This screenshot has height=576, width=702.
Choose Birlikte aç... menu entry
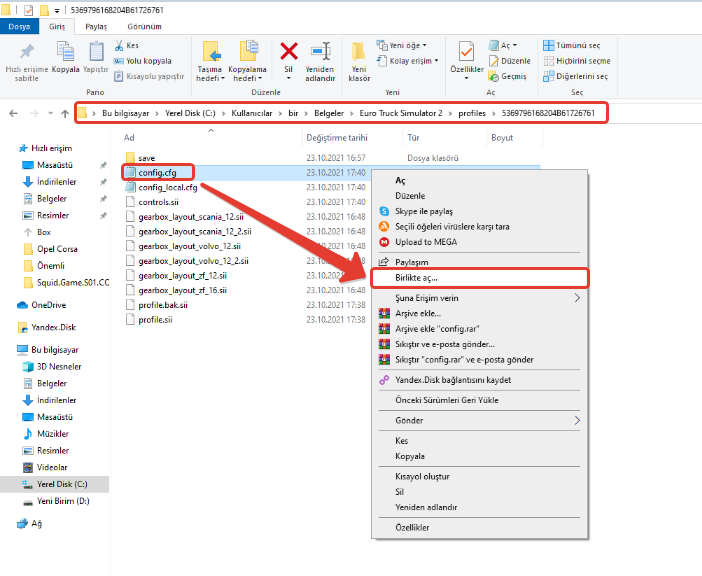(x=479, y=278)
